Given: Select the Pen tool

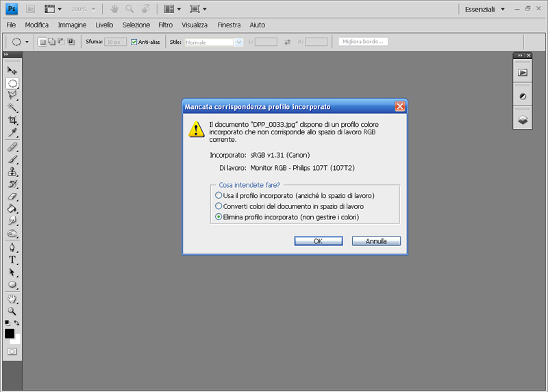Looking at the screenshot, I should pyautogui.click(x=12, y=247).
